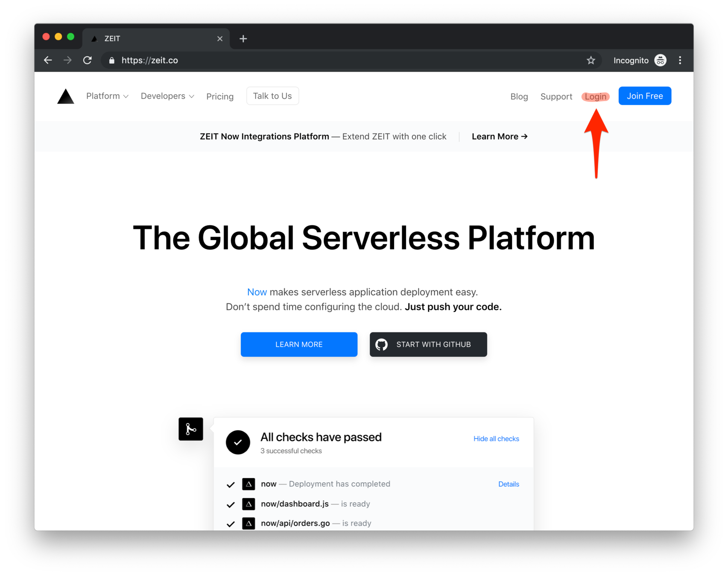Click the checkmark for now deployment row

tap(231, 485)
